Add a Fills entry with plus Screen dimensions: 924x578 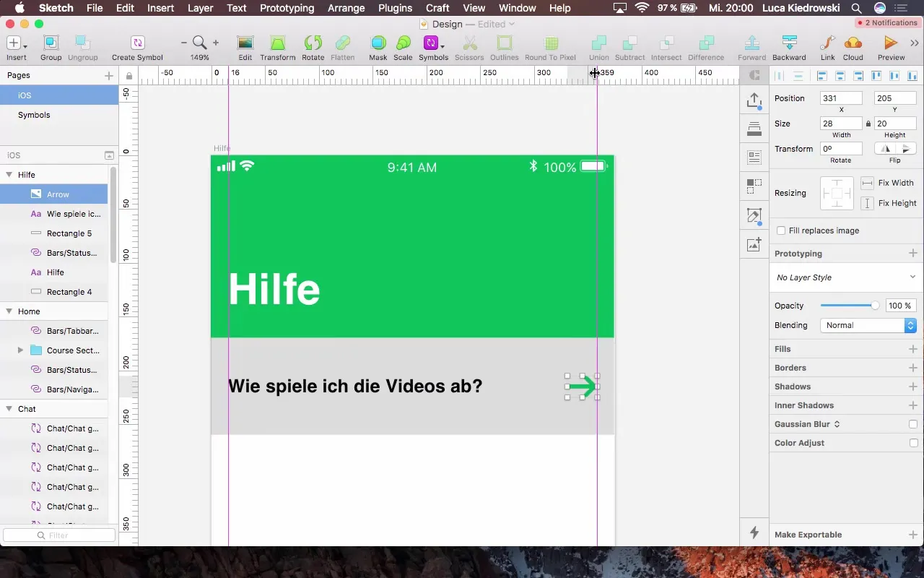coord(913,349)
